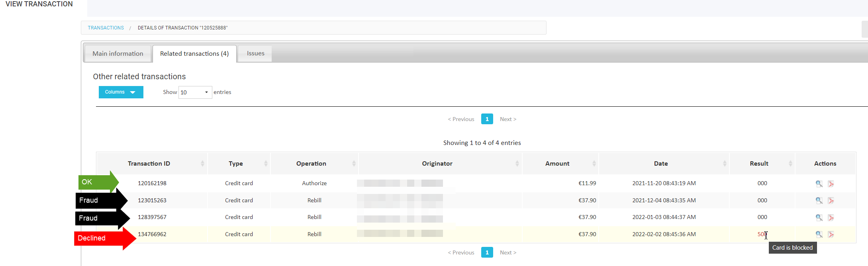Select transaction ID 120162198 cell
The image size is (868, 266).
click(152, 183)
